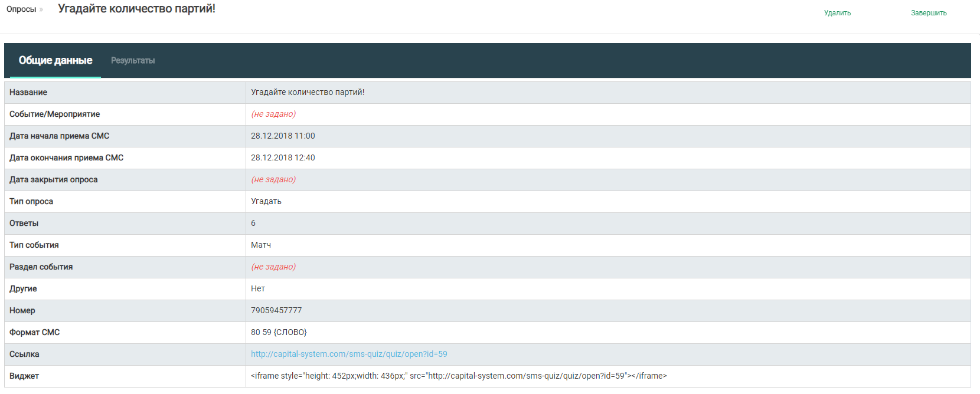Click the Раздел события label

point(41,267)
